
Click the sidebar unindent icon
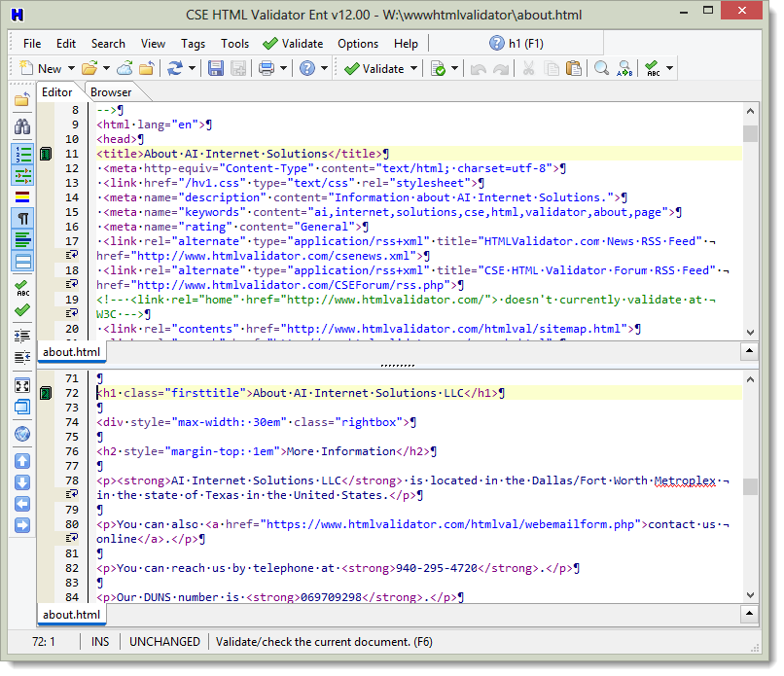click(22, 358)
